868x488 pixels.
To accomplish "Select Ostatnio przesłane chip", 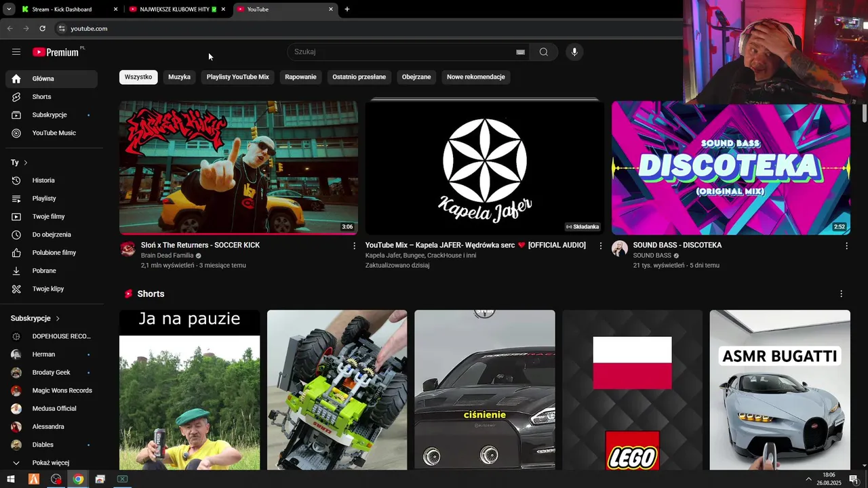I will (x=359, y=77).
